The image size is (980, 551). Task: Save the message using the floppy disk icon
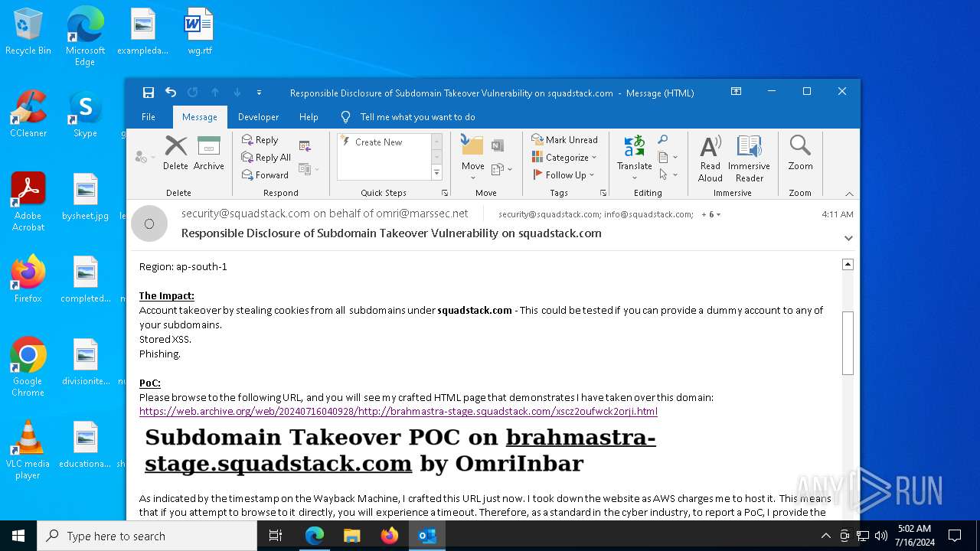click(x=149, y=93)
